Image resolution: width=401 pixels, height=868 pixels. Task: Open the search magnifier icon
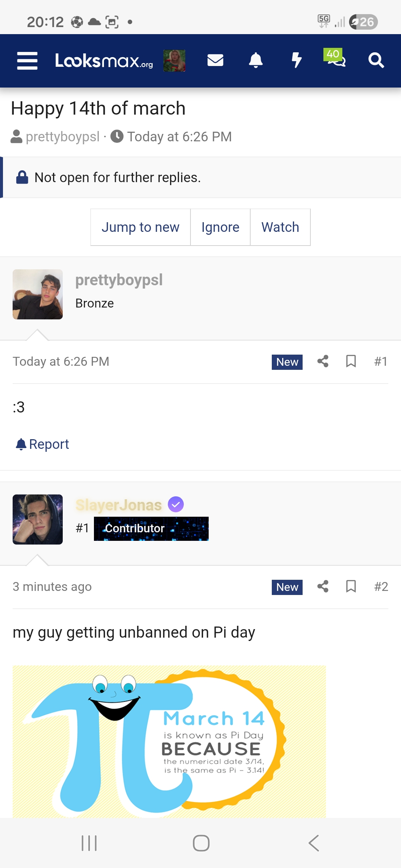coord(376,60)
